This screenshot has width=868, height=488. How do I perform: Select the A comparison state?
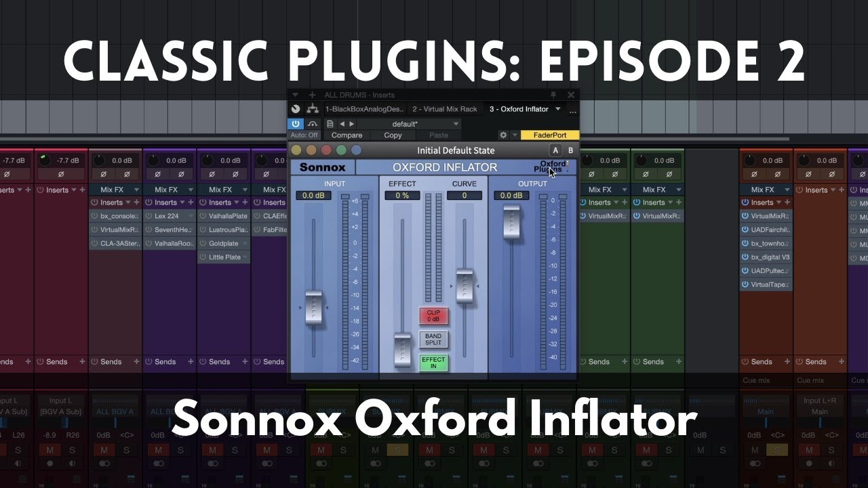(555, 150)
